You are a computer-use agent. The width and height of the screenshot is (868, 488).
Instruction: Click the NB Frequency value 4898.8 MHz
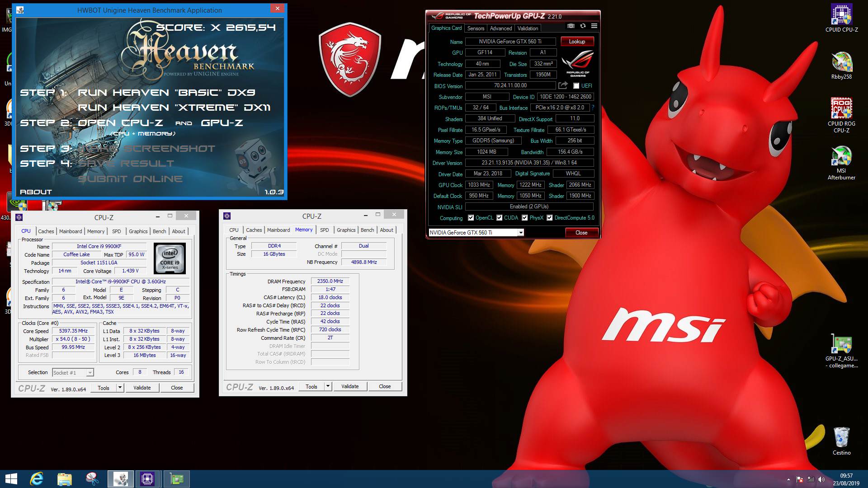364,262
